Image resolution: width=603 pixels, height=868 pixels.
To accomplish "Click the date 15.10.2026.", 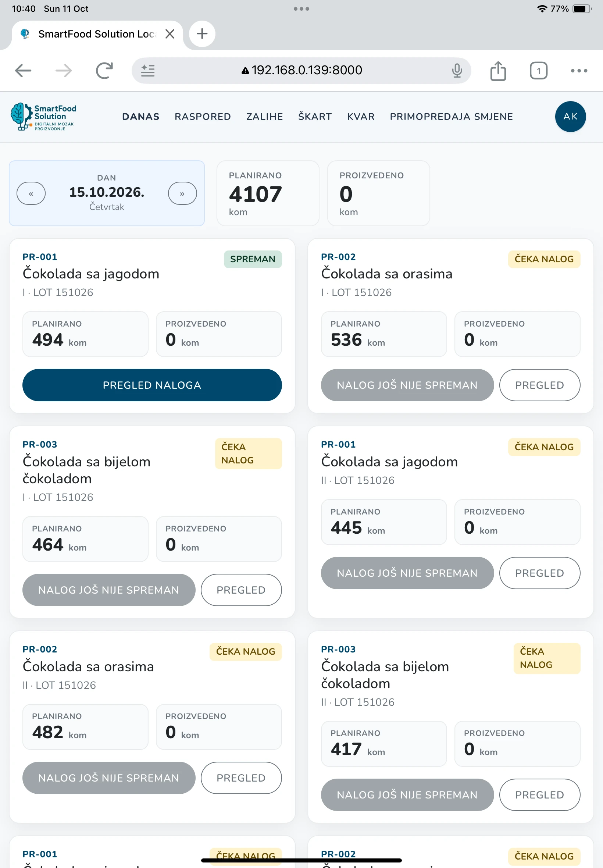I will 107,192.
